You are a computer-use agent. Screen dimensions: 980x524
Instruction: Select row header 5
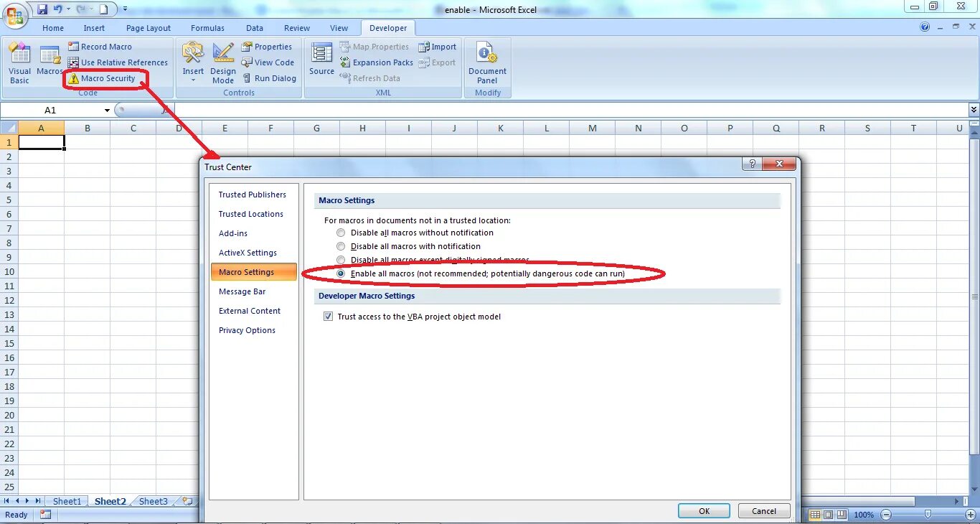coord(9,200)
